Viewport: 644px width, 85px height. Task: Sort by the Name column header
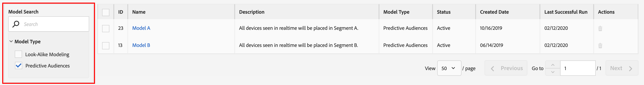(139, 12)
